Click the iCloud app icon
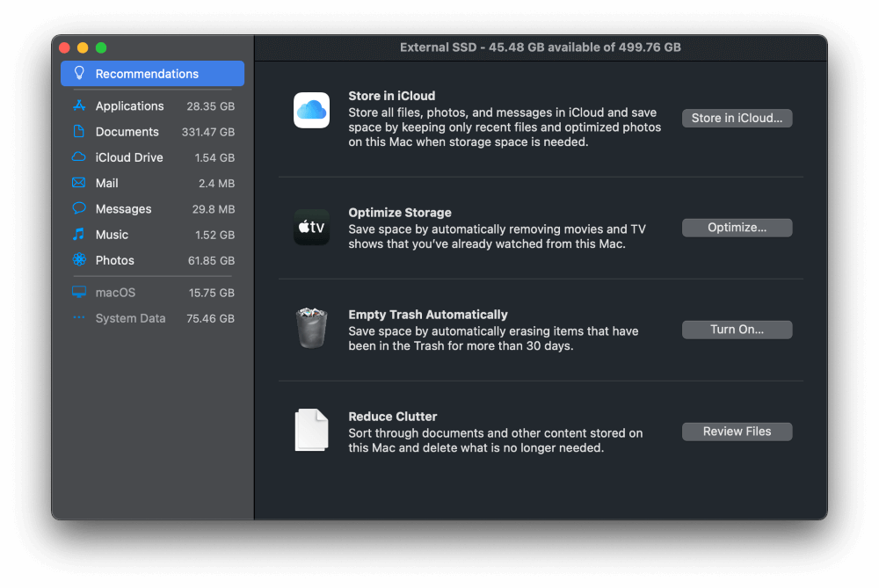 pyautogui.click(x=311, y=110)
